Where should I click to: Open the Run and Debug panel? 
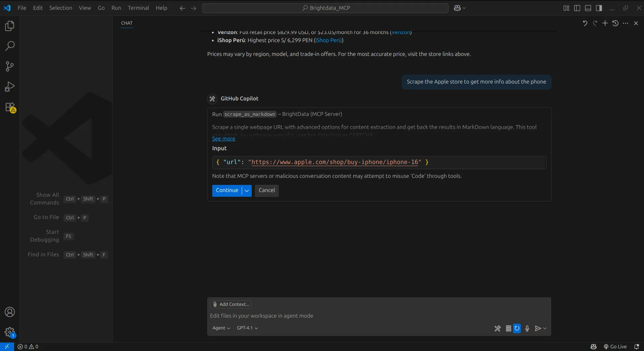(10, 86)
